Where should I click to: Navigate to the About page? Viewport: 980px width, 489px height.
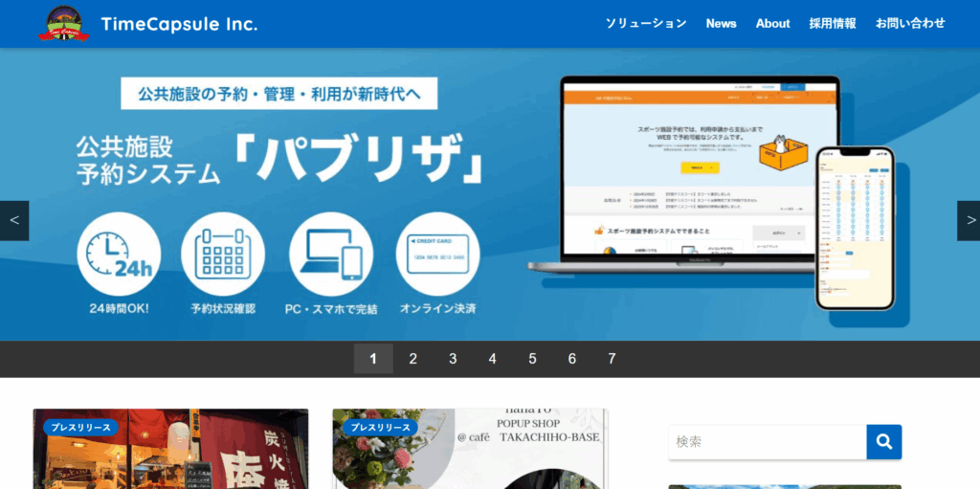[x=772, y=24]
